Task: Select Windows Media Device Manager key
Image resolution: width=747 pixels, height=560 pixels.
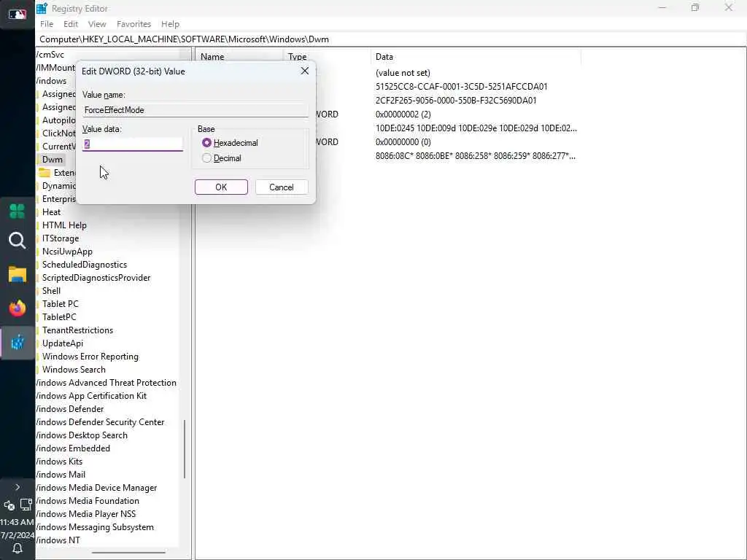Action: [x=96, y=488]
